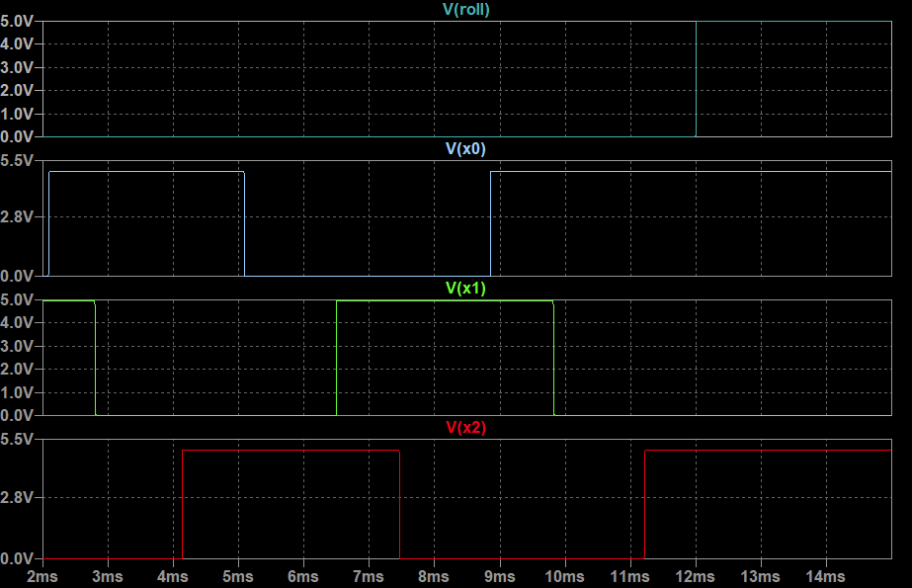
Task: Click the 5ms time axis label
Action: click(x=238, y=576)
